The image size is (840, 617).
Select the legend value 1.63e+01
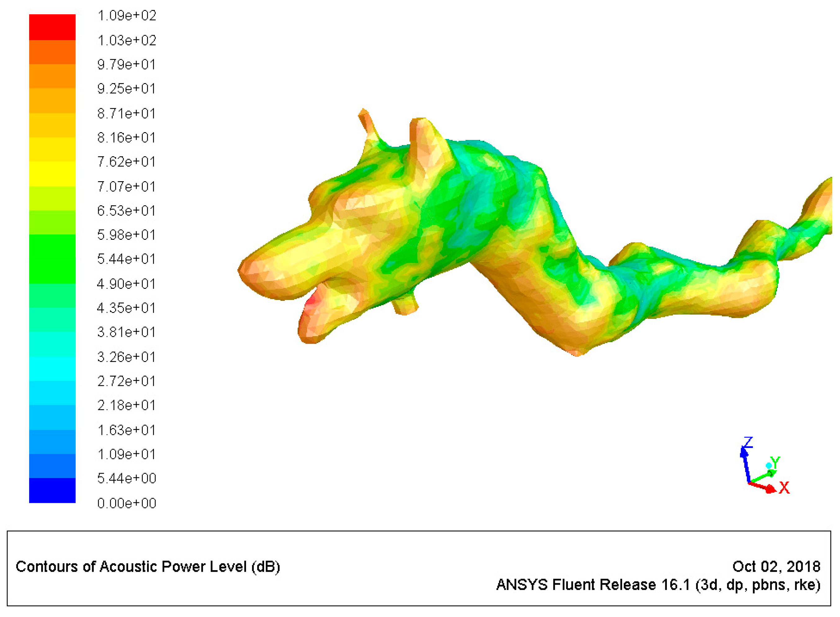[126, 430]
